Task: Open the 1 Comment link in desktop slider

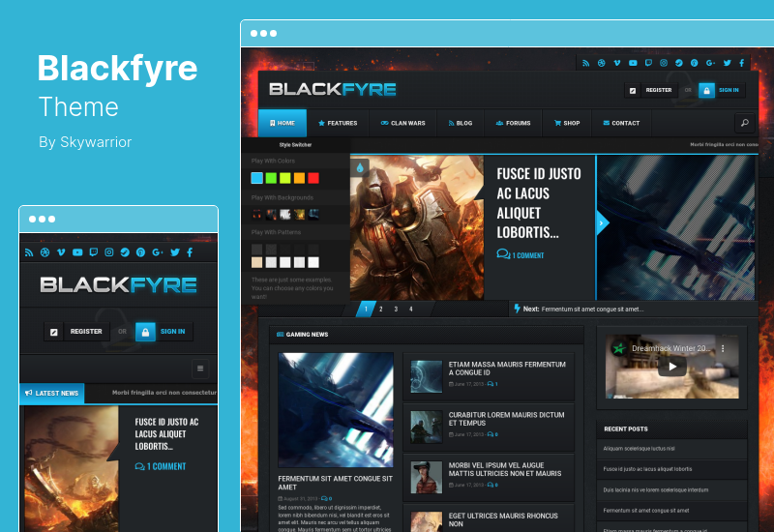Action: [x=521, y=255]
